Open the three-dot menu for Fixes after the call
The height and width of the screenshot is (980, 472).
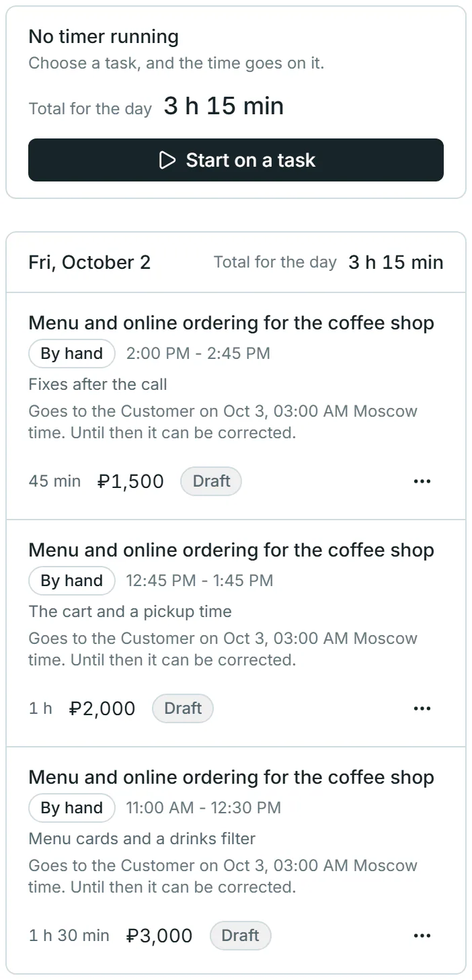pos(422,481)
